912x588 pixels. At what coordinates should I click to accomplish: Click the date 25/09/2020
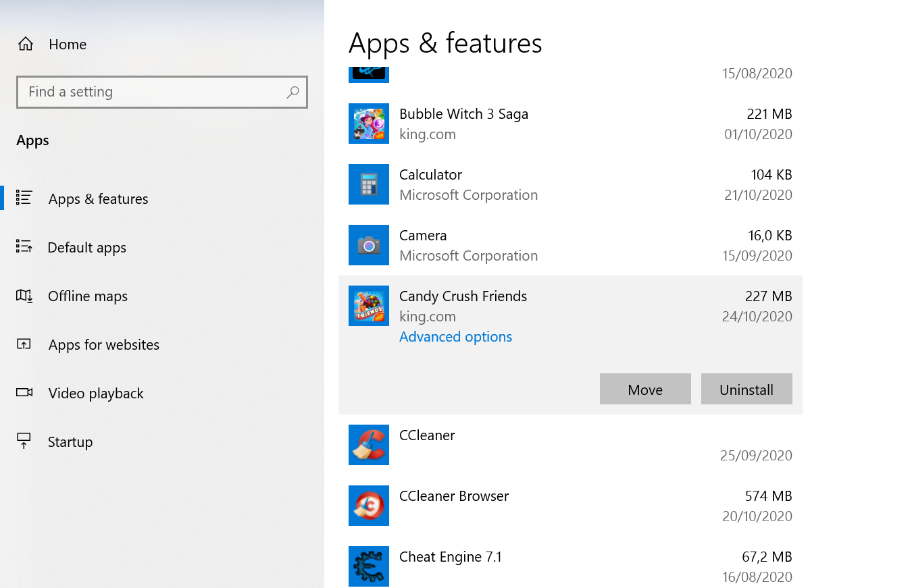757,455
